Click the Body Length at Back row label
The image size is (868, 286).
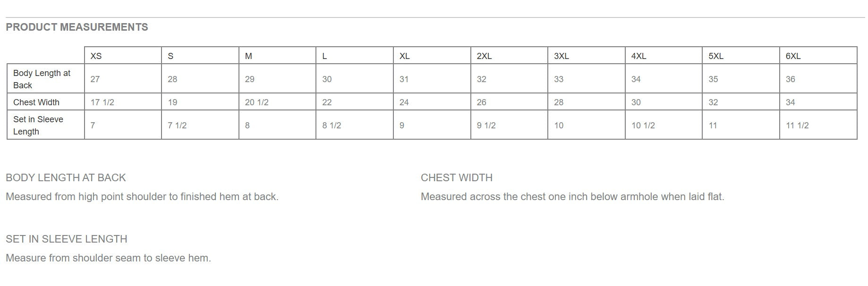point(42,79)
